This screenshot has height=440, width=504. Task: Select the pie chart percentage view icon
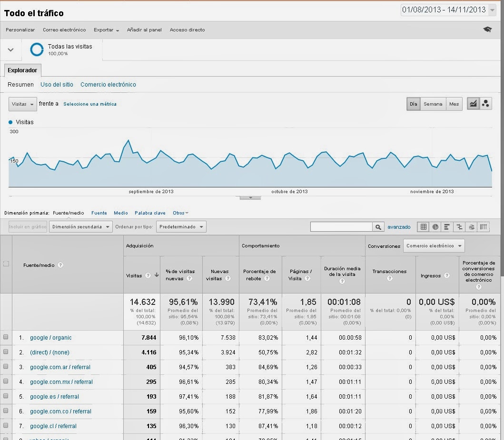(x=435, y=227)
